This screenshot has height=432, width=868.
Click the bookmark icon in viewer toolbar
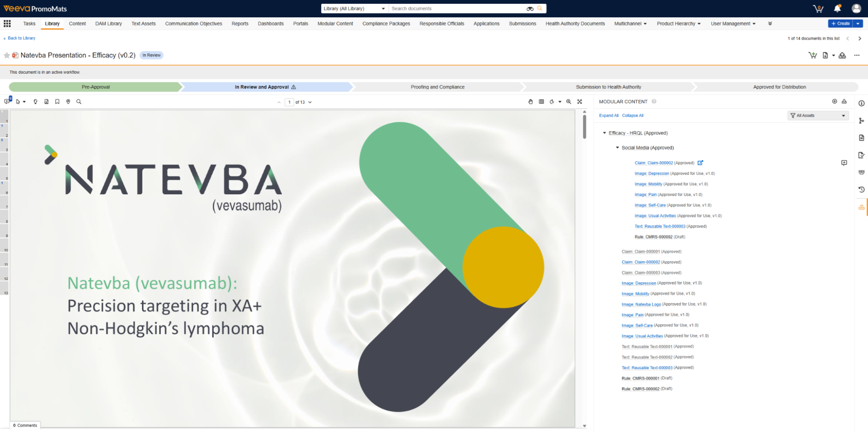(57, 102)
